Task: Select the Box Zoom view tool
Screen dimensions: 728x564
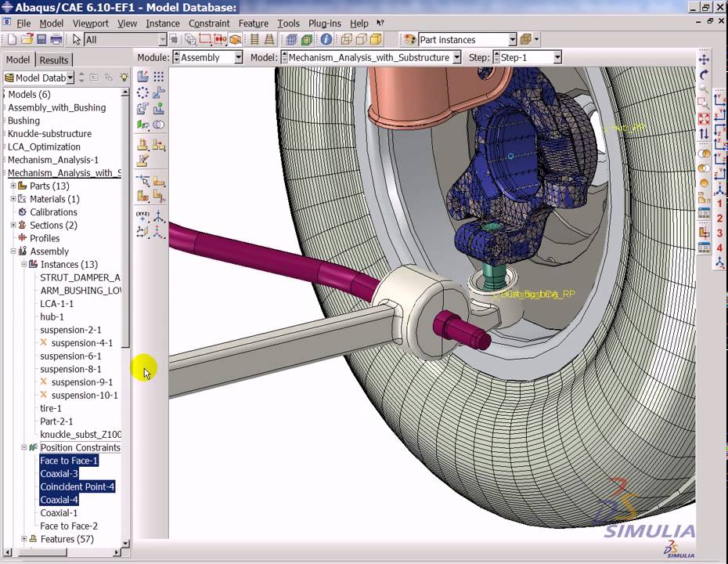Action: (704, 103)
